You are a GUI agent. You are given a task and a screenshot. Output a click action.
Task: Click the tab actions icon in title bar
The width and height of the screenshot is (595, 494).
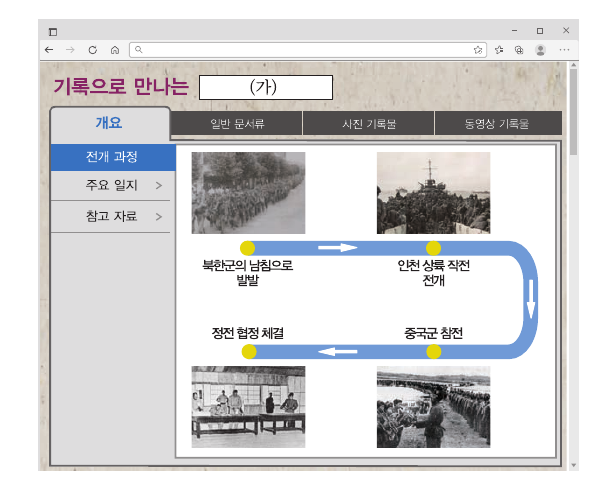(53, 32)
